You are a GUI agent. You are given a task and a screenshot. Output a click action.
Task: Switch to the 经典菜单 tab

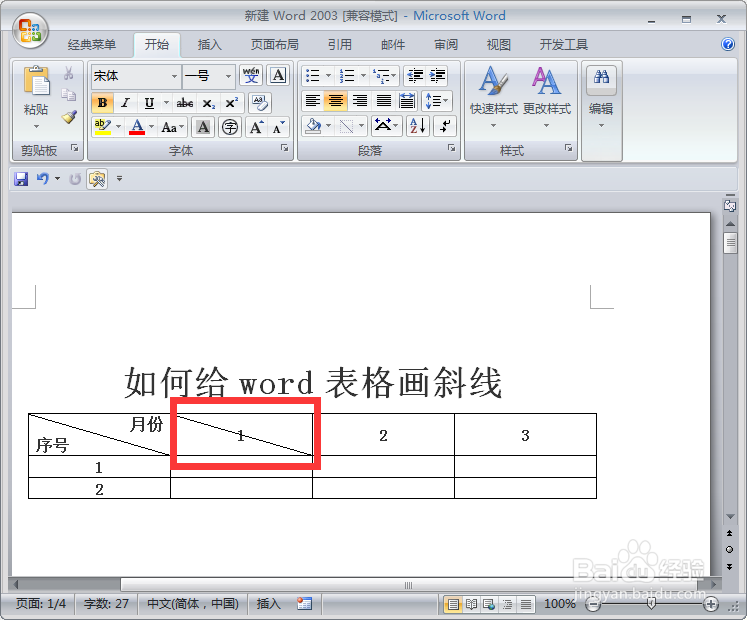[91, 45]
